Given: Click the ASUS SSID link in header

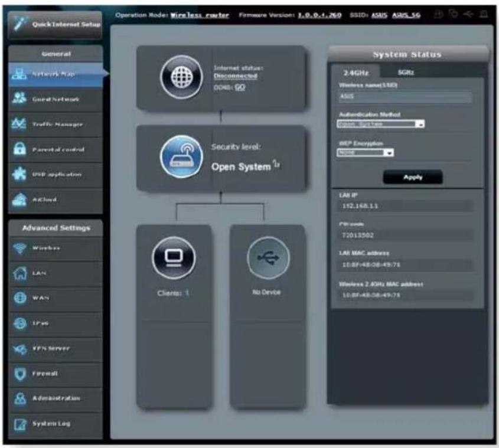Looking at the screenshot, I should (379, 15).
